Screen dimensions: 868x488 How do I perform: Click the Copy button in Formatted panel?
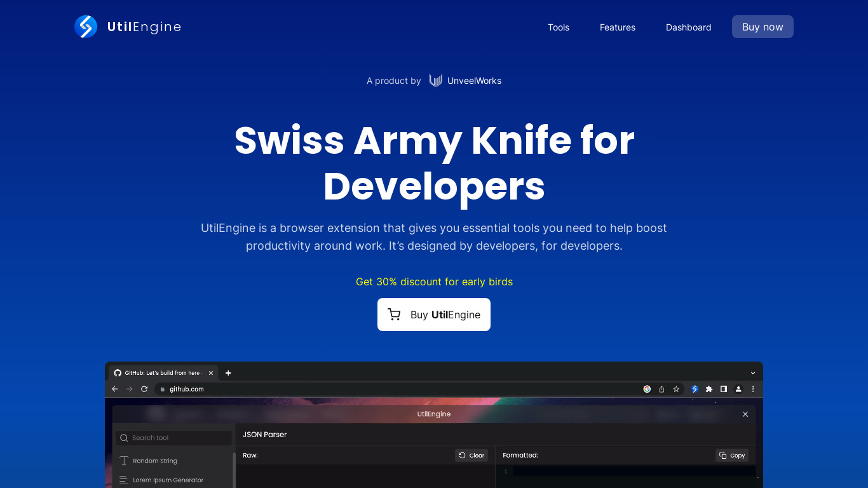pyautogui.click(x=732, y=456)
